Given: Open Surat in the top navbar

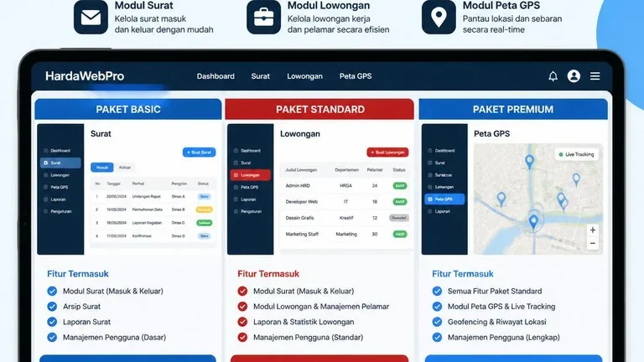Looking at the screenshot, I should 261,76.
